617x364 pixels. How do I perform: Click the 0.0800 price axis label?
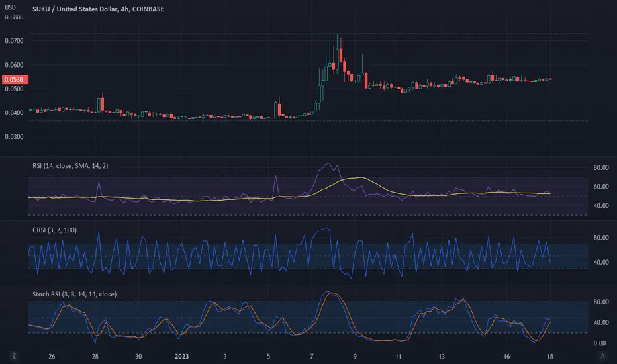(x=14, y=17)
